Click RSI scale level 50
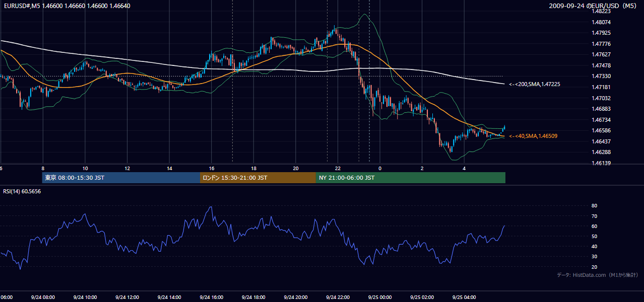This screenshot has width=644, height=302. (x=594, y=236)
